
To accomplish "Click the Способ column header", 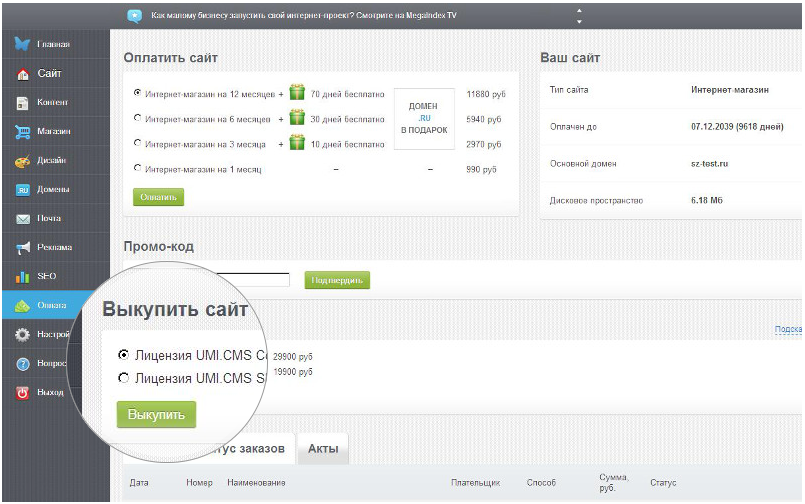I will click(x=541, y=482).
